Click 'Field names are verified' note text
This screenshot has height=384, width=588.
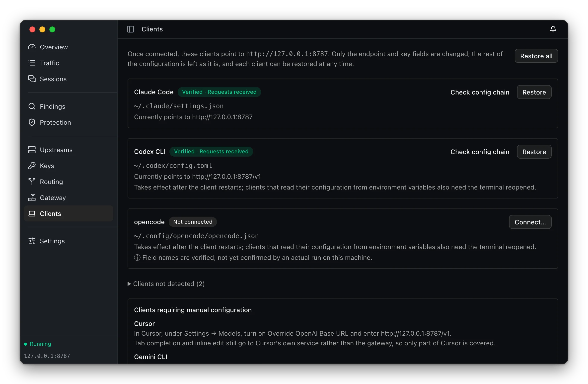click(257, 258)
